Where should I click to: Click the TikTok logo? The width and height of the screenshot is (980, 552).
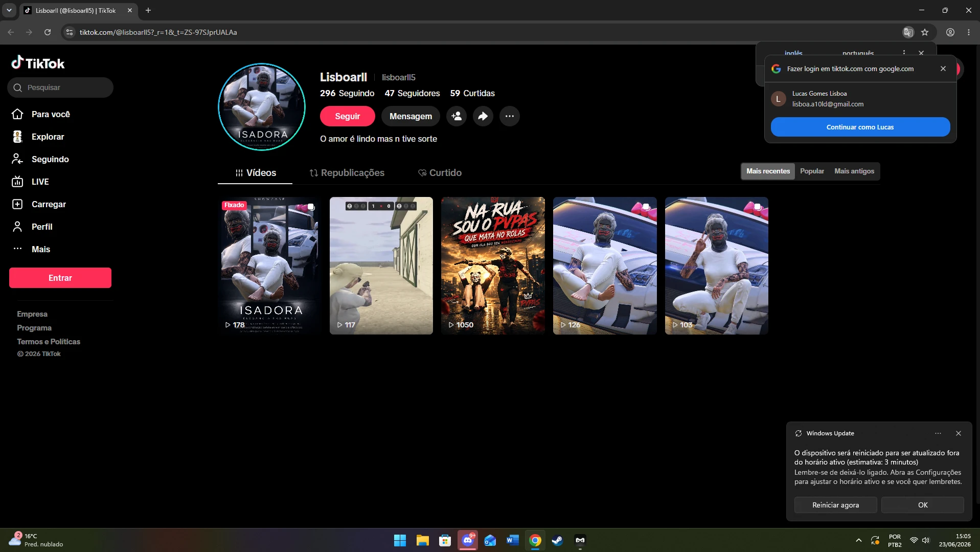[38, 63]
